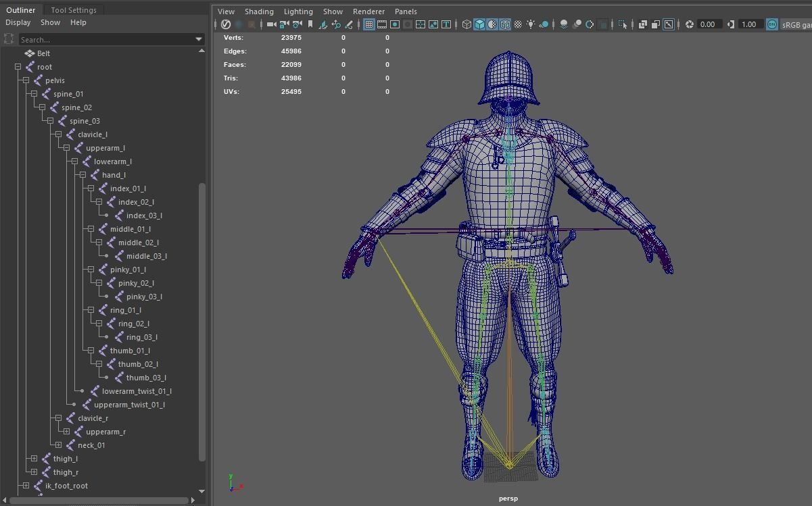Toggle the Resolution Gate display
Image resolution: width=812 pixels, height=506 pixels.
click(394, 24)
